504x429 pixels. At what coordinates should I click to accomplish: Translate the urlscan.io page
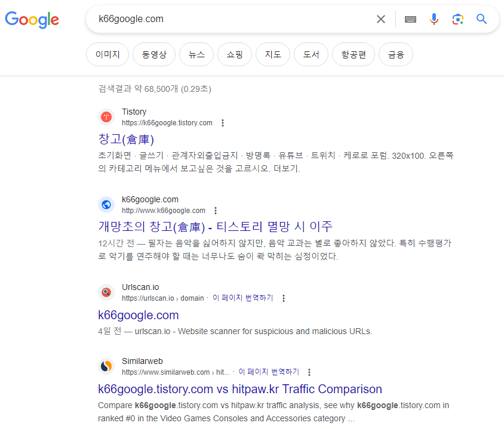242,298
